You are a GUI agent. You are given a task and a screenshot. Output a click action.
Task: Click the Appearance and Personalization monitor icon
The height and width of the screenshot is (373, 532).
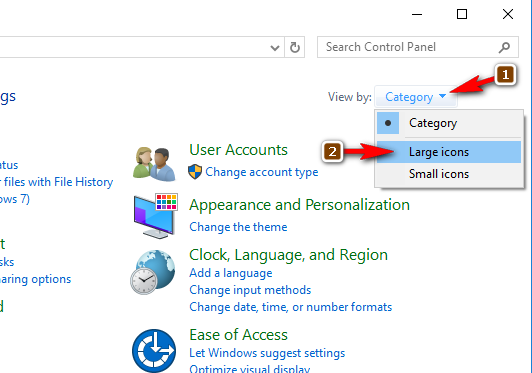(156, 216)
